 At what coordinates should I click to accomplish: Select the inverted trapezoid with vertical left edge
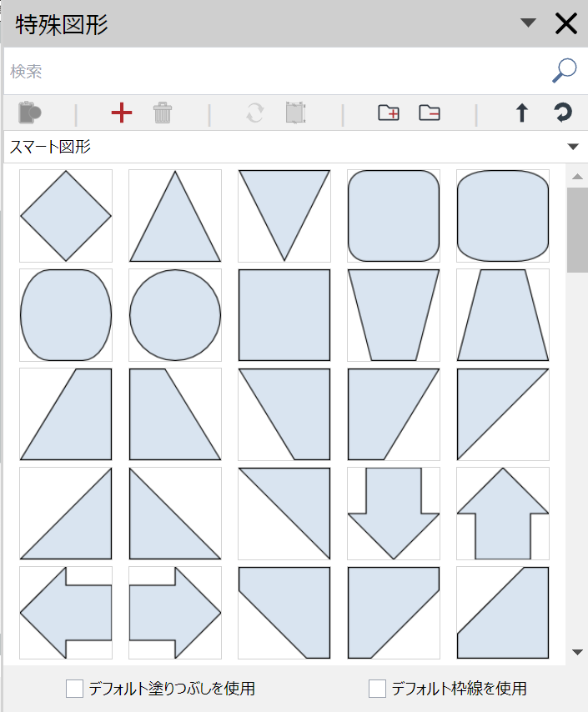394,414
